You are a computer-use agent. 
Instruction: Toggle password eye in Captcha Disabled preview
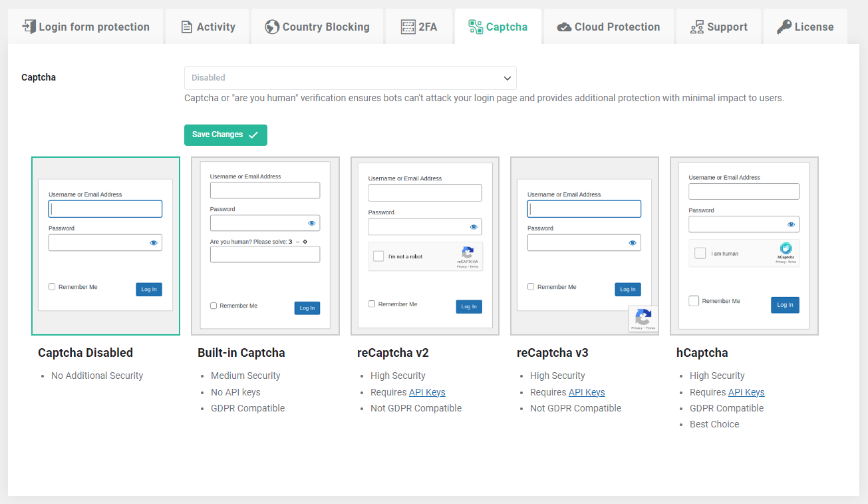click(x=154, y=243)
